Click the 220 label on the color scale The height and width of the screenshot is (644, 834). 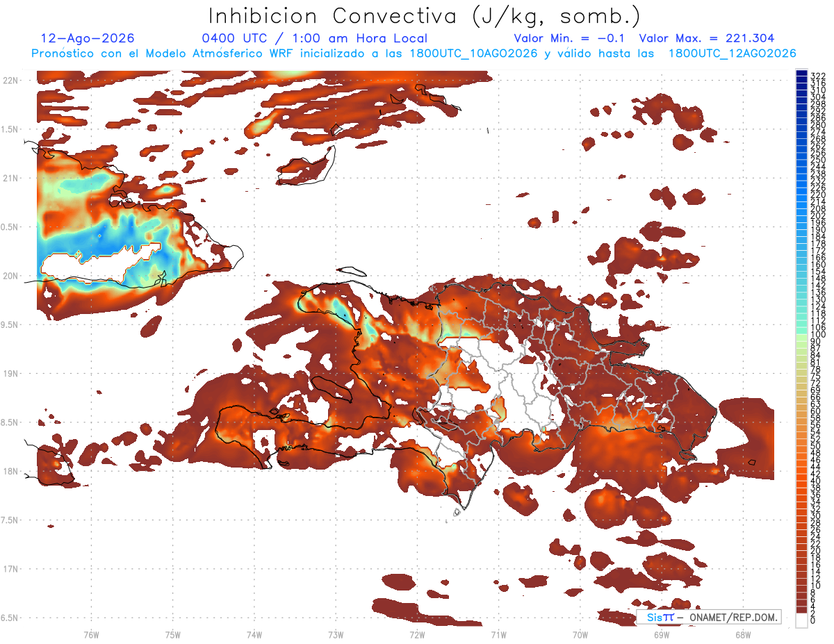pos(817,194)
